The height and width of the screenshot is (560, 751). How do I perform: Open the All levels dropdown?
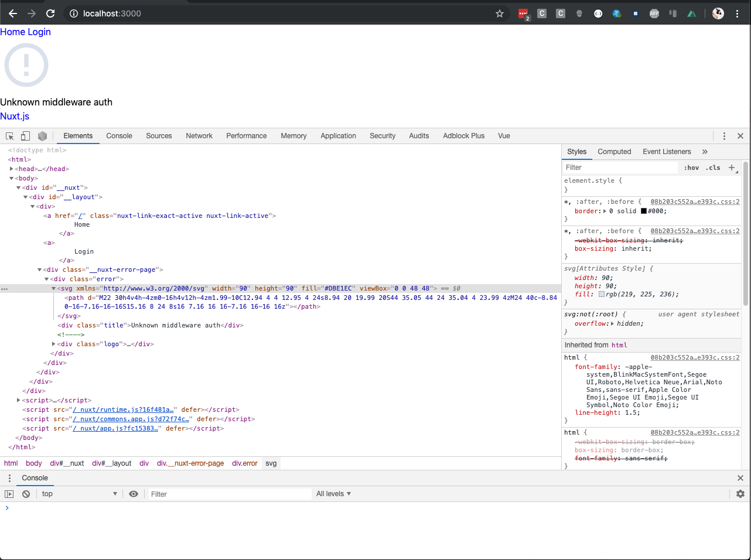[x=333, y=494]
